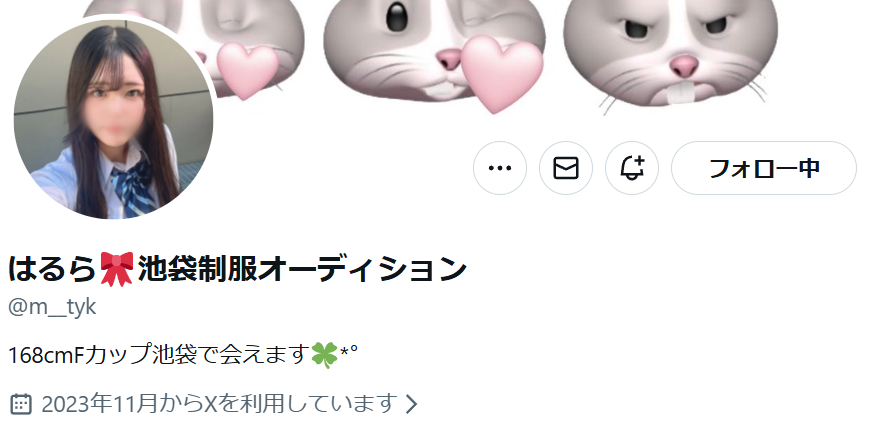Click the bio text 168cmFカップ池袋で会えます
870x441 pixels.
coord(159,355)
